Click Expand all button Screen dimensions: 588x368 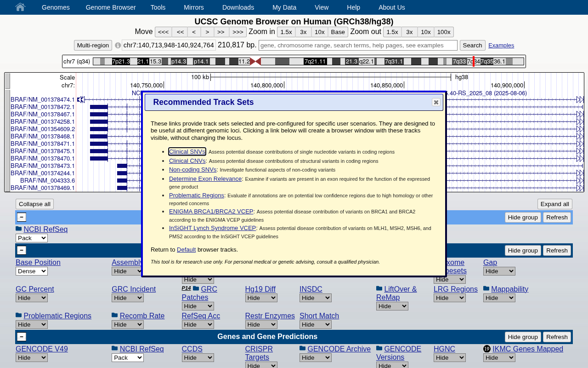[555, 204]
